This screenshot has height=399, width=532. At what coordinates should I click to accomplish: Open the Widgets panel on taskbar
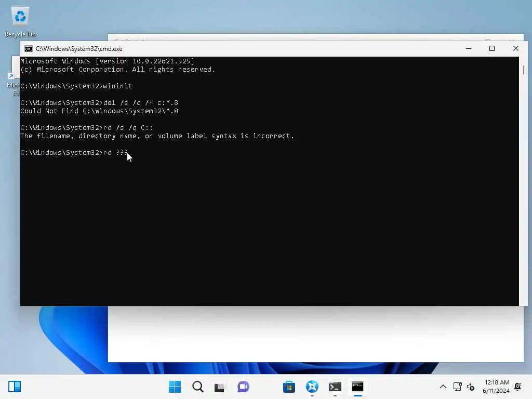point(15,387)
